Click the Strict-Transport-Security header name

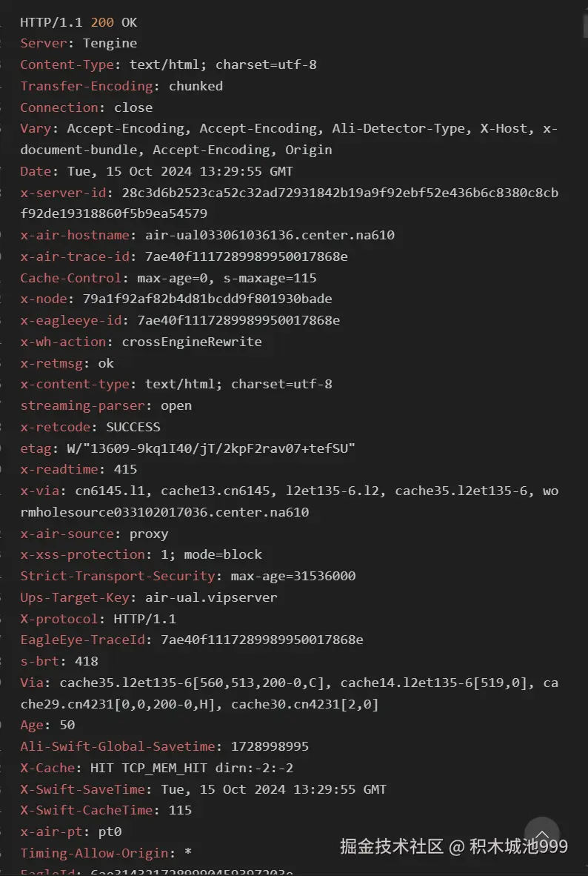coord(118,576)
